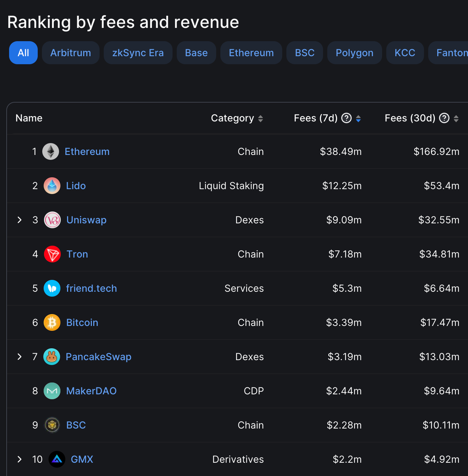Expand the PancakeSwap row
Image resolution: width=468 pixels, height=476 pixels.
[x=20, y=357]
